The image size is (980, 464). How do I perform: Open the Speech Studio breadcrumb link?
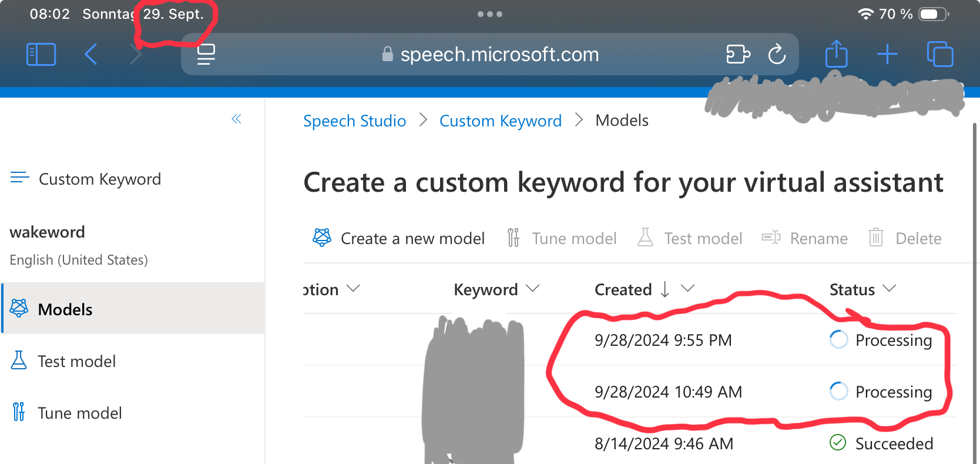click(355, 121)
